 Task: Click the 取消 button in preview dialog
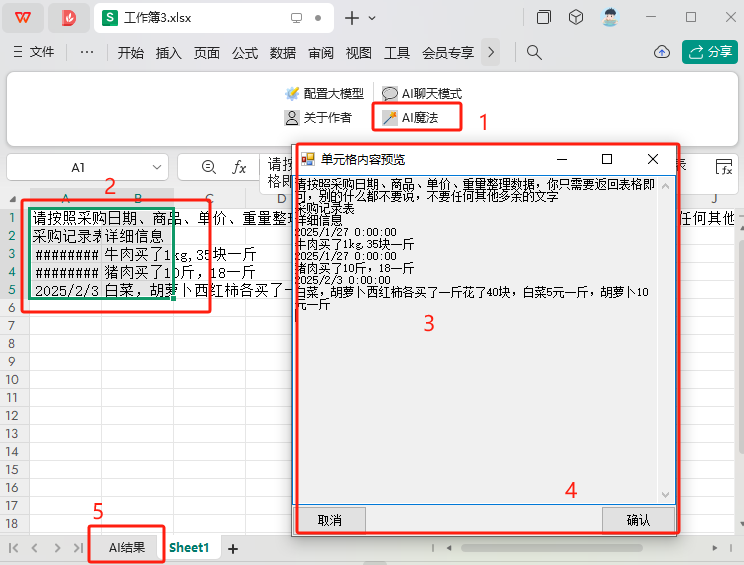point(330,520)
